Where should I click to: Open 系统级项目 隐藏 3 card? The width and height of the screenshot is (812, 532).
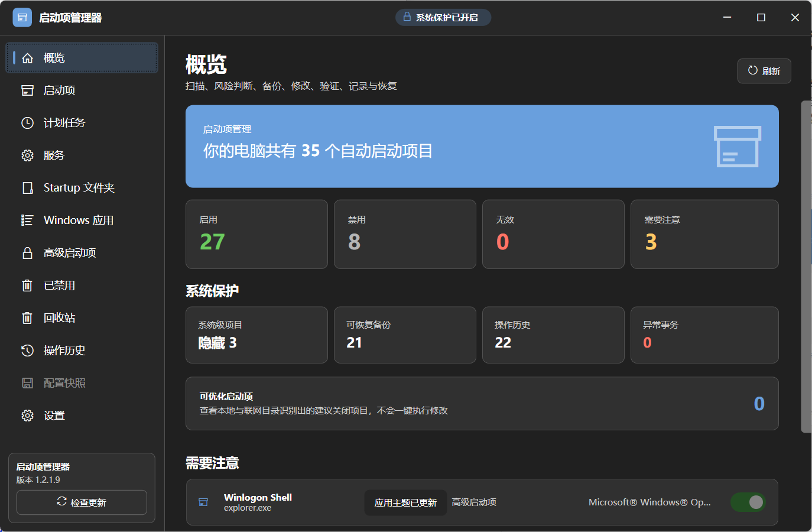point(256,335)
